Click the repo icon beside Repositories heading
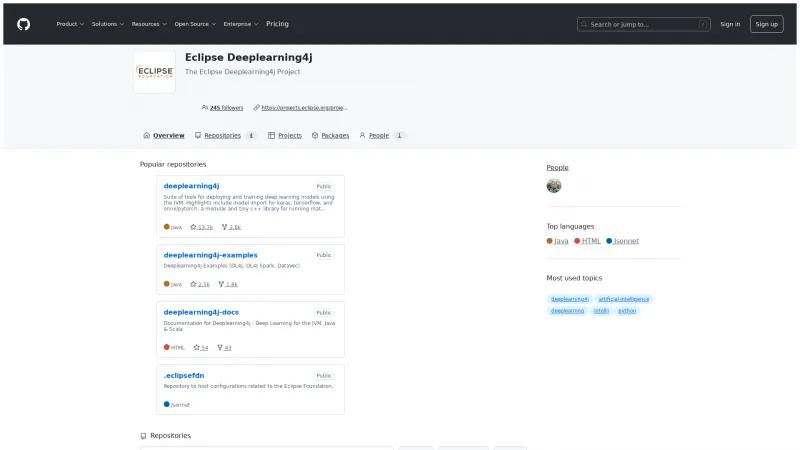This screenshot has height=450, width=800. click(x=143, y=436)
